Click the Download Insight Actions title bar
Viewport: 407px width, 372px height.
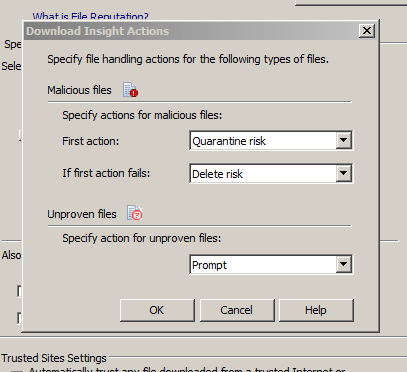point(192,31)
